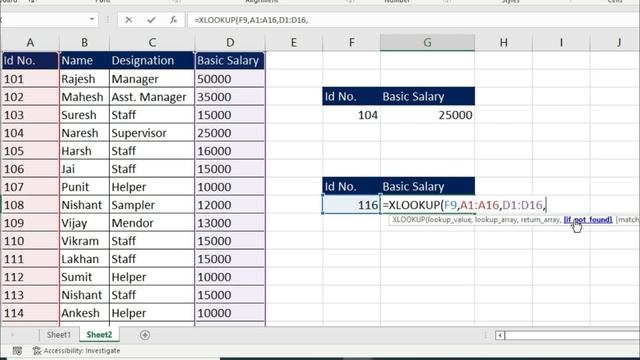This screenshot has width=640, height=360.
Task: Expand the Name Box dropdown arrow
Action: pyautogui.click(x=92, y=19)
